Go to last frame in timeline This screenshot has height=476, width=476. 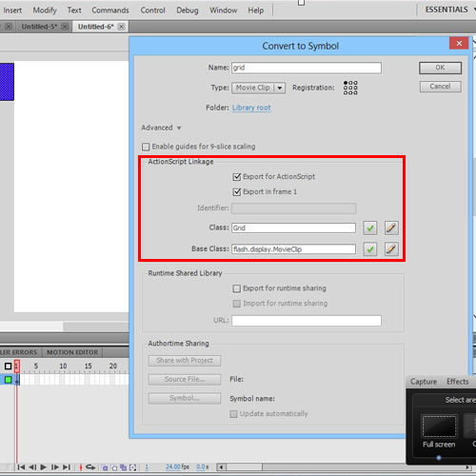coord(67,467)
